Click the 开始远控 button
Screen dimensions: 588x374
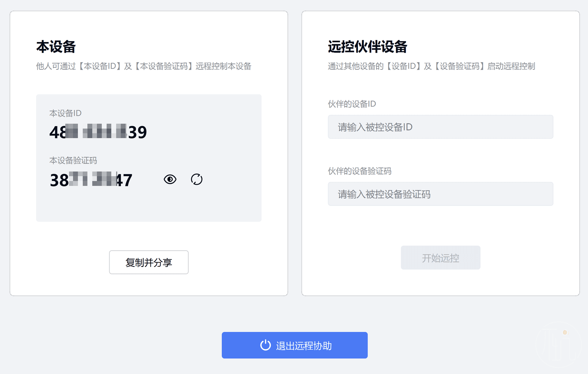(x=440, y=258)
